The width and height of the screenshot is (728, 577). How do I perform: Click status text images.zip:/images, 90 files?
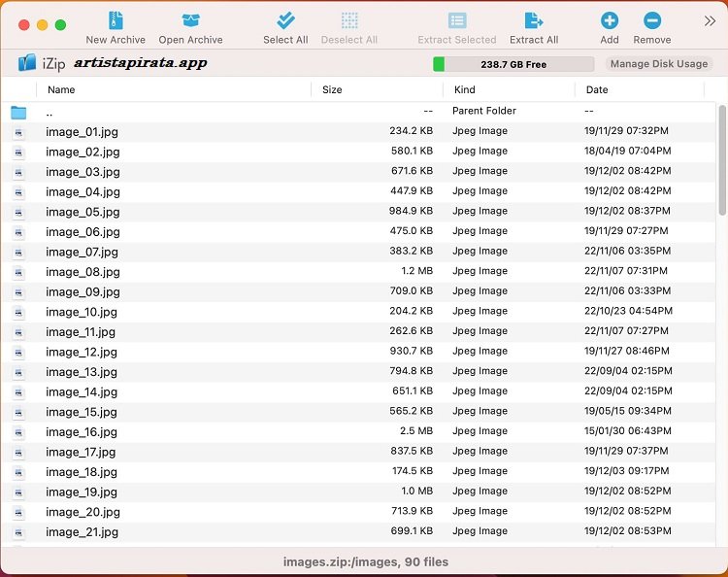point(366,561)
